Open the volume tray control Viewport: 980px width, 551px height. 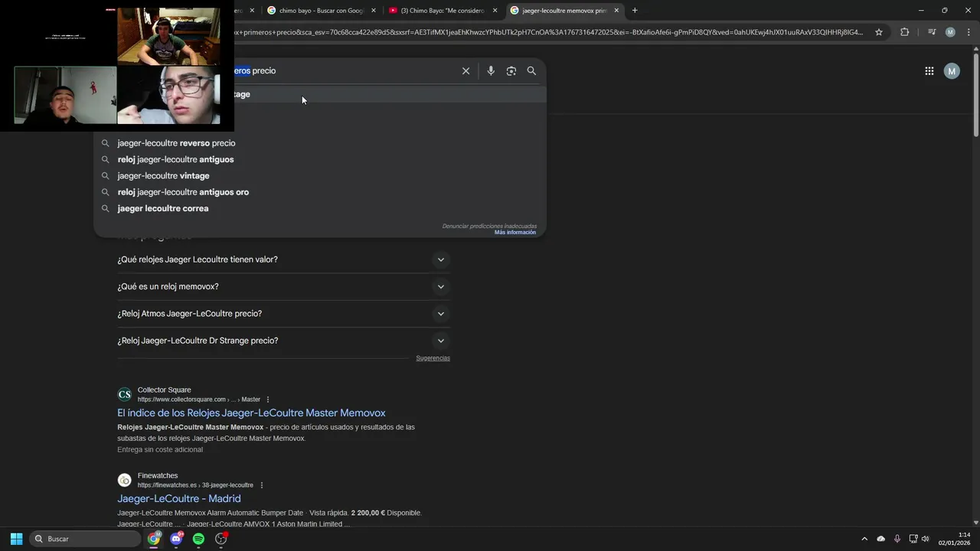pyautogui.click(x=925, y=539)
